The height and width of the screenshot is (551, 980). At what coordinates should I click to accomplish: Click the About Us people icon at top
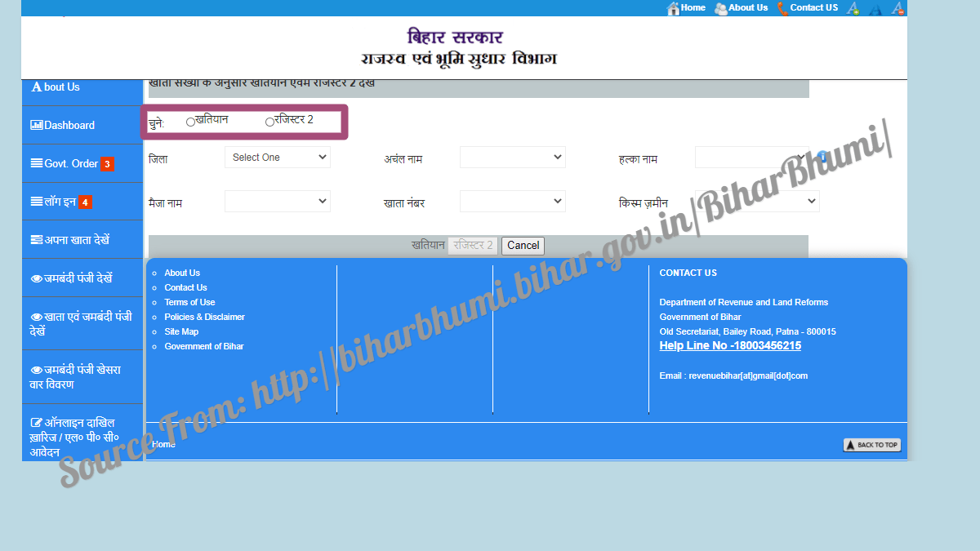[719, 7]
